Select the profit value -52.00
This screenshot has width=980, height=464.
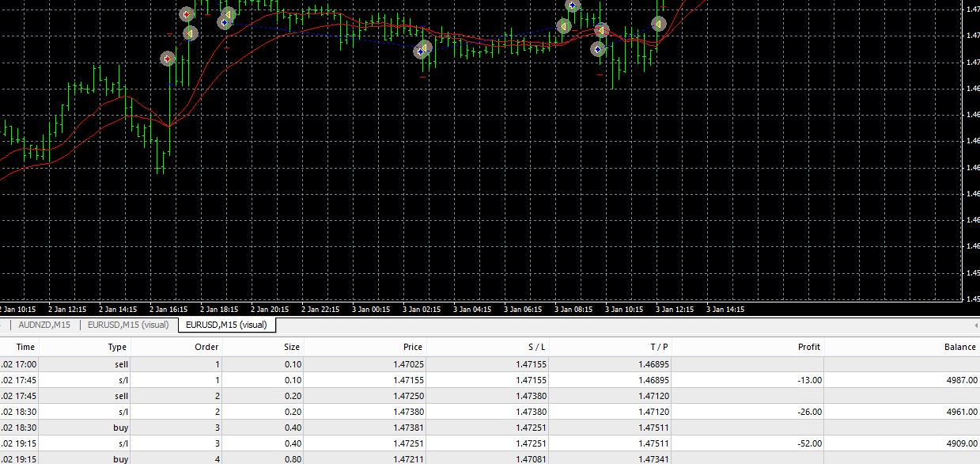click(x=808, y=443)
